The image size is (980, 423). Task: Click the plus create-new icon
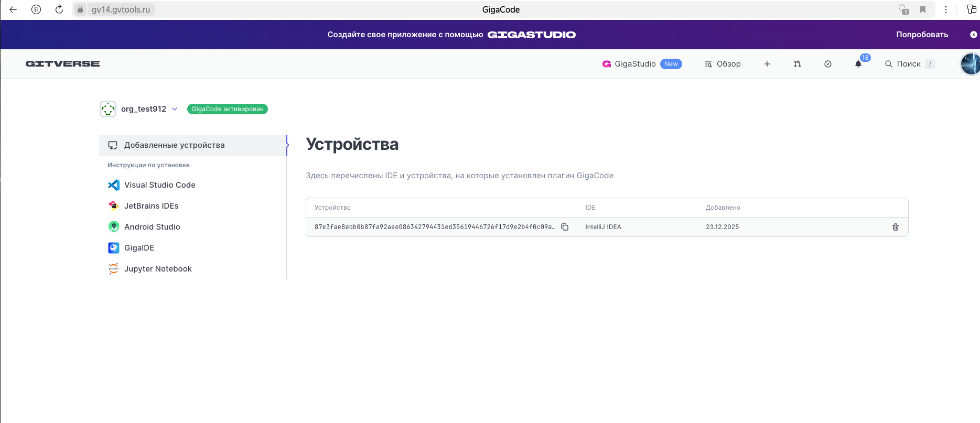point(767,64)
